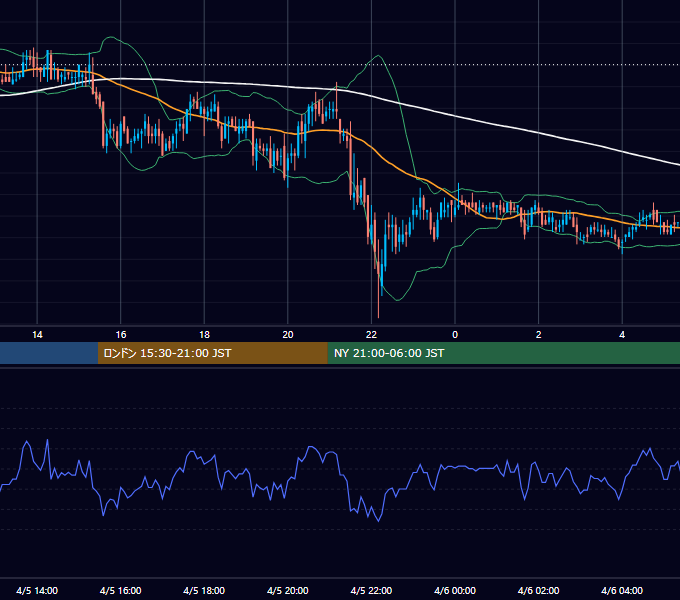680x600 pixels.
Task: Click the '4/6 02:00' date label
Action: (539, 590)
